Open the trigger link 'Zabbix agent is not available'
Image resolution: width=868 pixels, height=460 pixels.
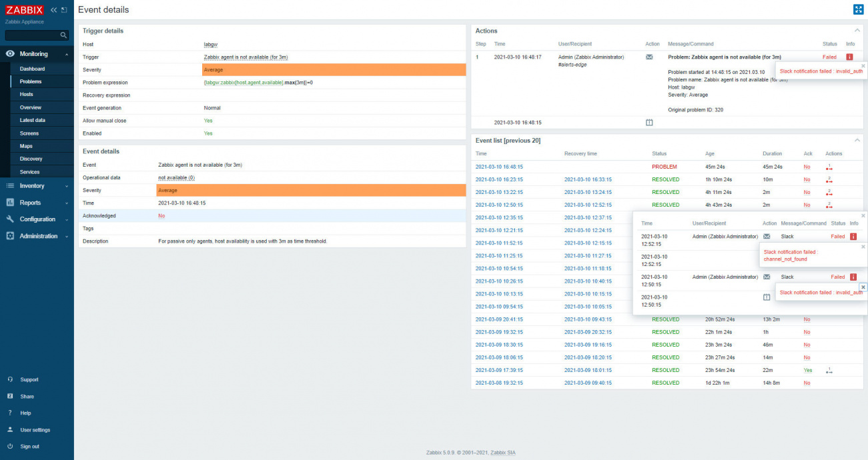click(x=246, y=57)
